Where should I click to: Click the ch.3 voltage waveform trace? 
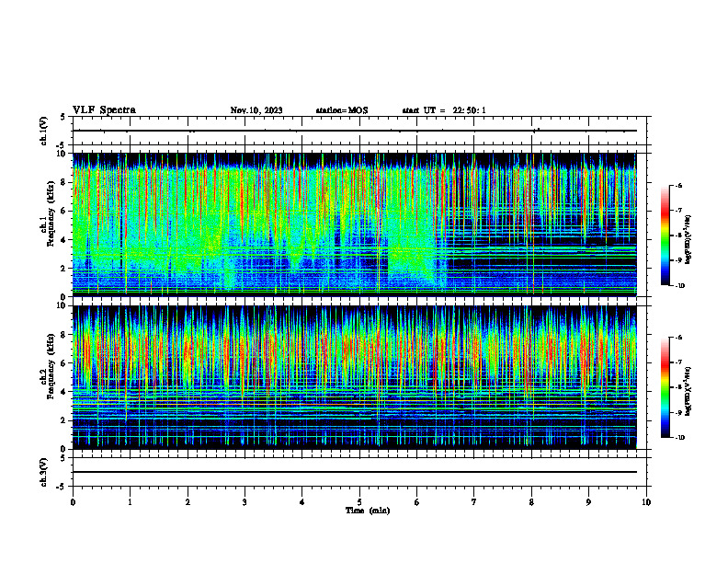(355, 472)
